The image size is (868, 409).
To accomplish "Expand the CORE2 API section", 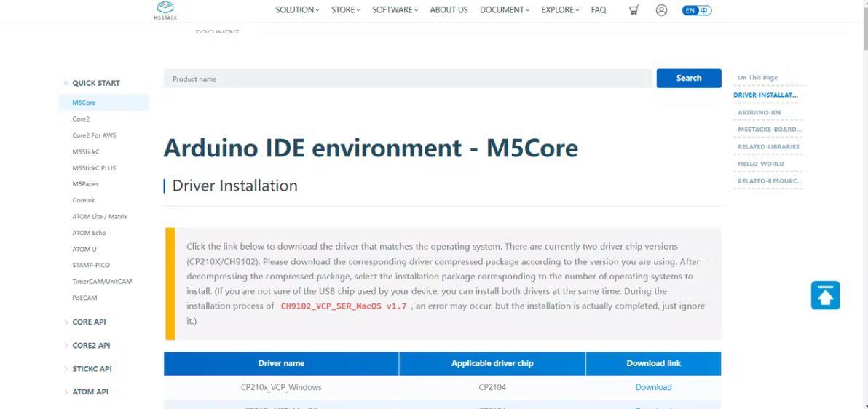I will [87, 346].
